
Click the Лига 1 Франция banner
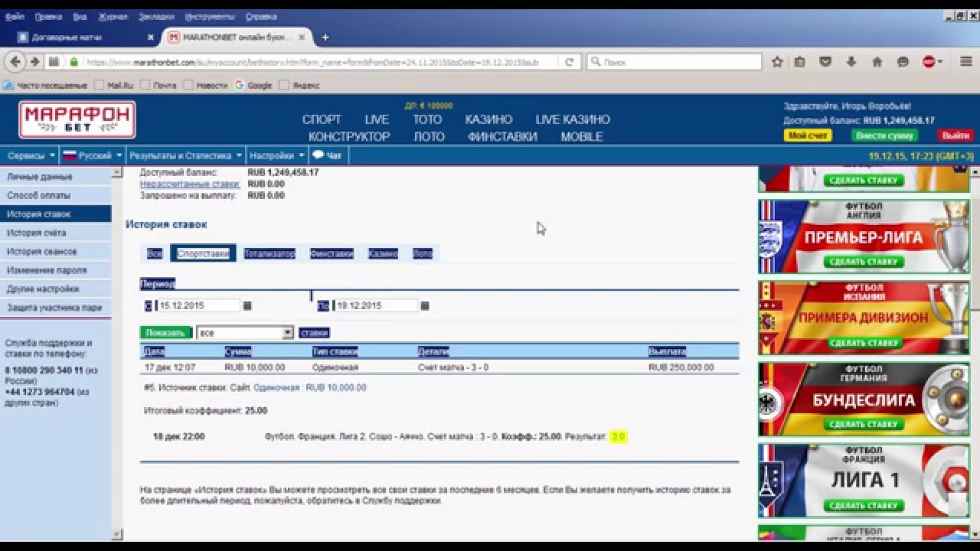tap(863, 481)
